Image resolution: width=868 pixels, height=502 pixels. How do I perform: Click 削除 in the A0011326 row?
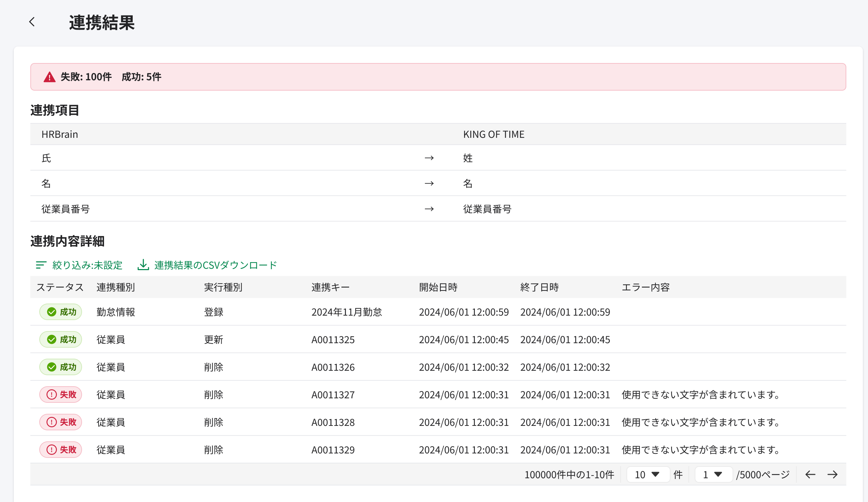tap(214, 367)
